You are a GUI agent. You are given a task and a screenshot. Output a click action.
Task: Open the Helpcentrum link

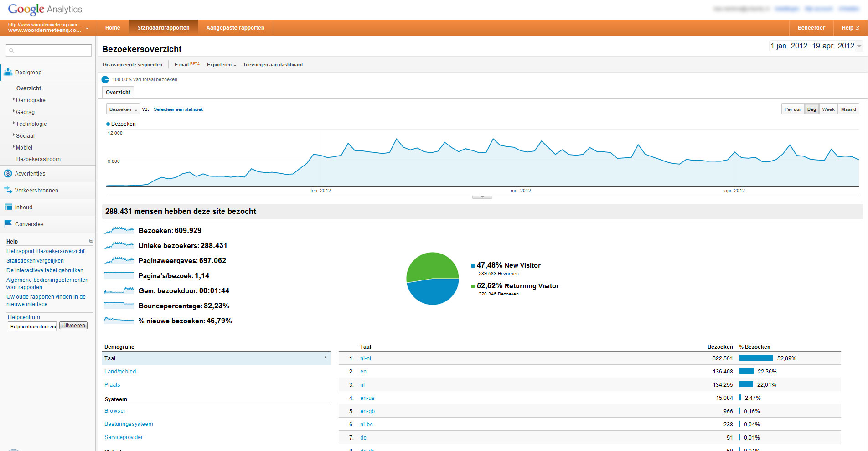[24, 317]
